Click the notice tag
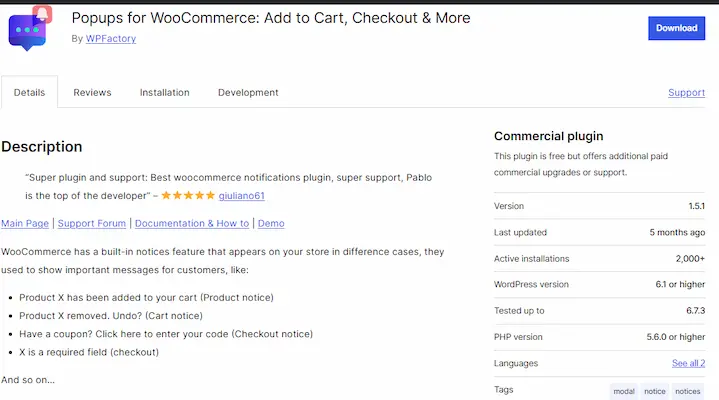The image size is (719, 400). [x=654, y=391]
